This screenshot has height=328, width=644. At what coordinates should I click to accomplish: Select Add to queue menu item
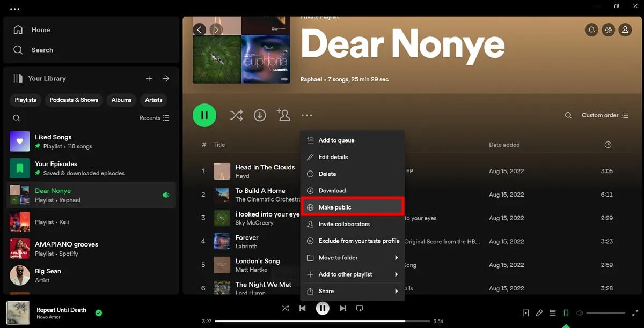pos(352,140)
